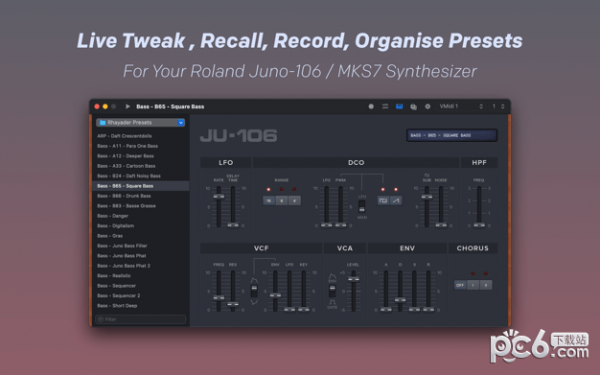Click the LFO Delay Time slider handle
Screen dimensions: 600x375
233,225
